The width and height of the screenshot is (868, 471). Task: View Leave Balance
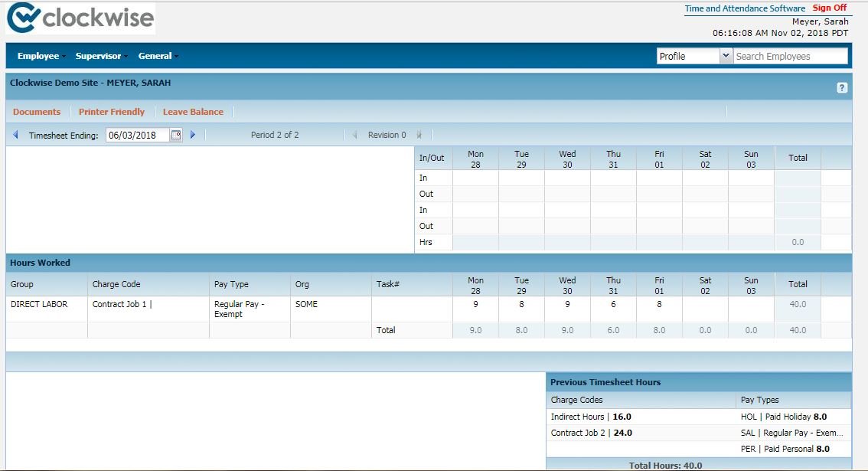193,111
